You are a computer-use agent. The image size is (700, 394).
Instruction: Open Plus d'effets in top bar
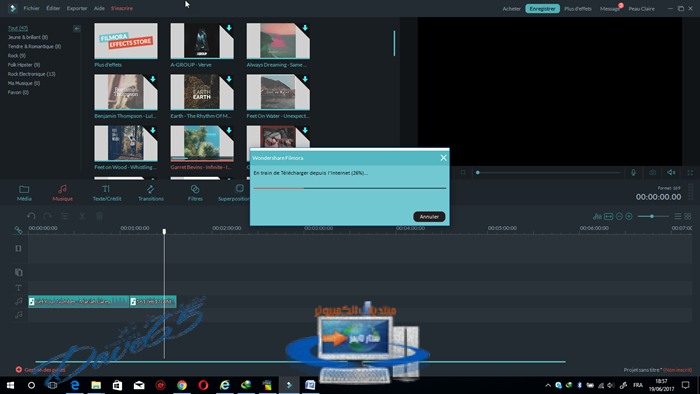[578, 8]
